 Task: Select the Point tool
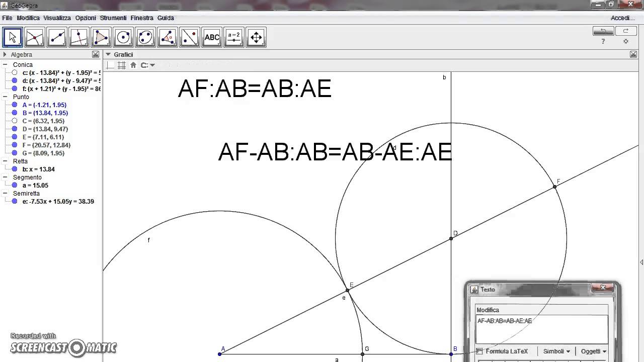click(x=35, y=37)
